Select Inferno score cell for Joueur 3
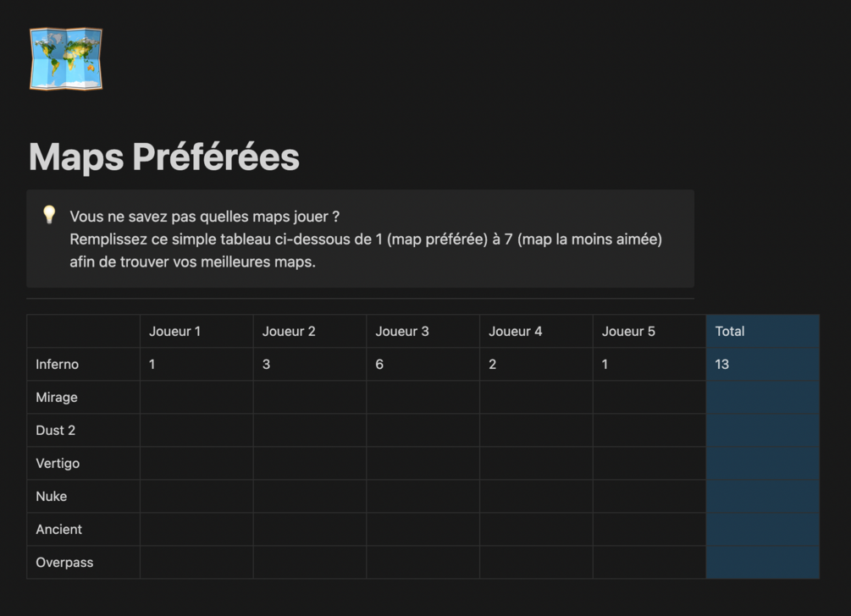 (423, 365)
